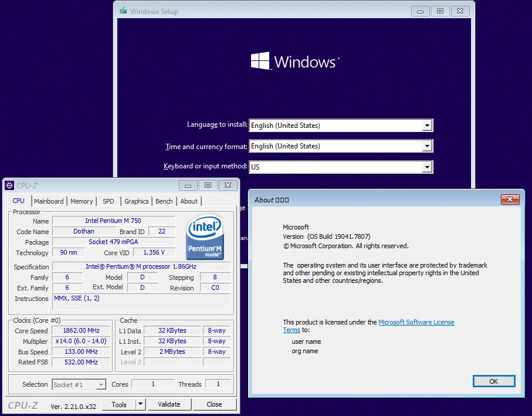532x416 pixels.
Task: Minimize the CPU-Z window
Action: [188, 185]
